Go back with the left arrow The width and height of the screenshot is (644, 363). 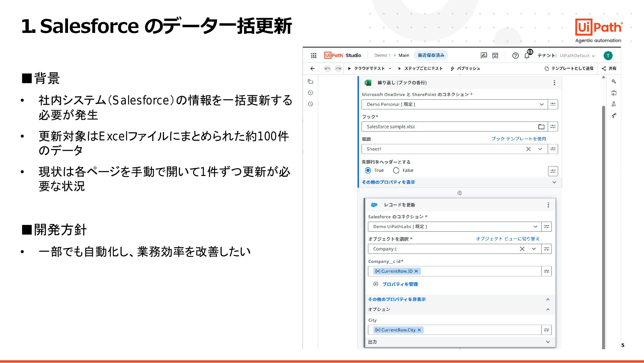[312, 69]
